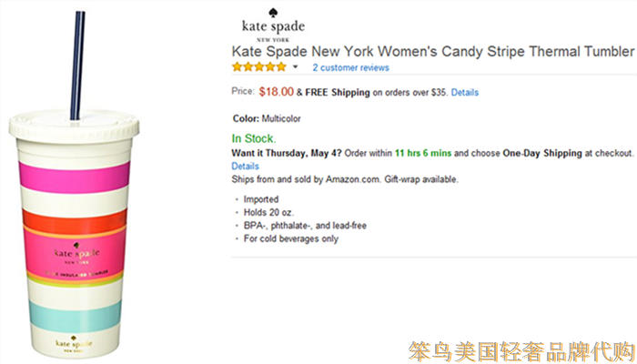Expand the star rating dropdown arrow
The width and height of the screenshot is (637, 364).
click(296, 67)
